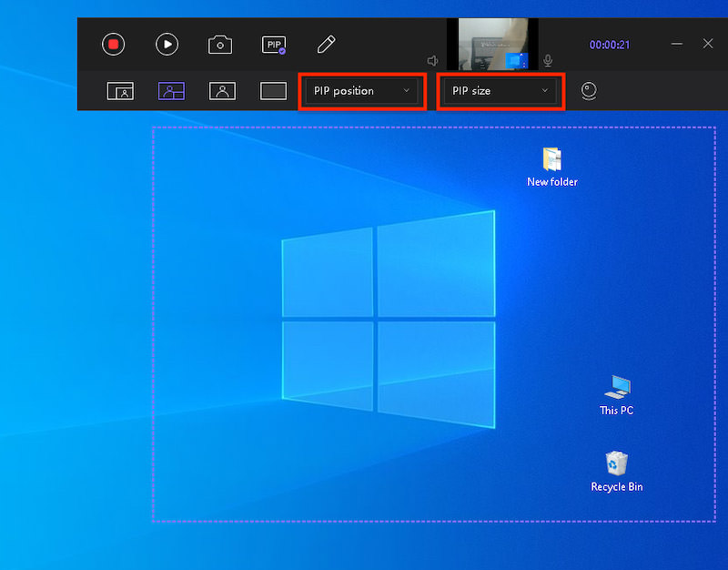Toggle the PIP mode icon
Screen dimensions: 728x570
(274, 45)
